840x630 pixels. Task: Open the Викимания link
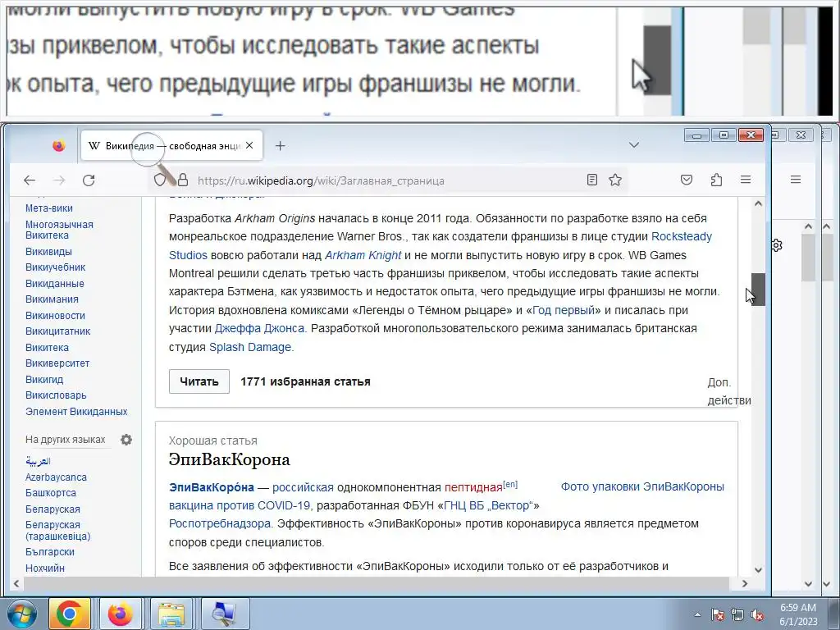52,299
